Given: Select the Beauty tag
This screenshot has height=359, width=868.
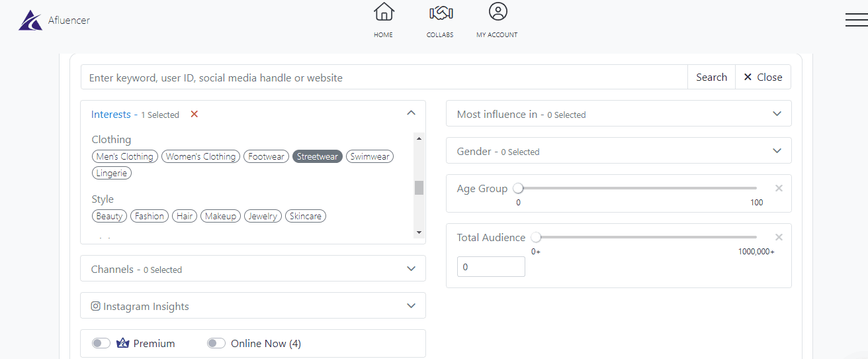Looking at the screenshot, I should coord(109,216).
